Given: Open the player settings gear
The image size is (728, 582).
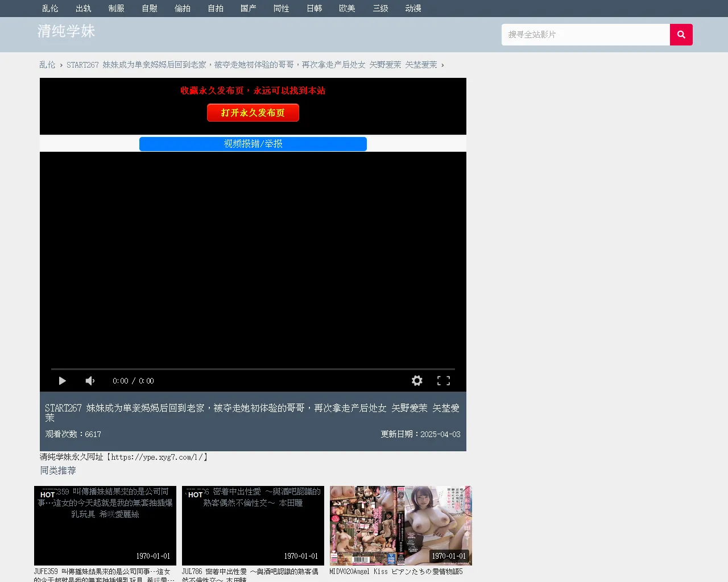Looking at the screenshot, I should point(417,381).
